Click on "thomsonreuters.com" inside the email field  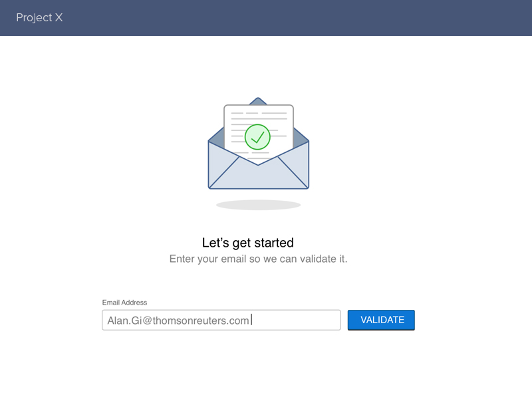coord(201,321)
